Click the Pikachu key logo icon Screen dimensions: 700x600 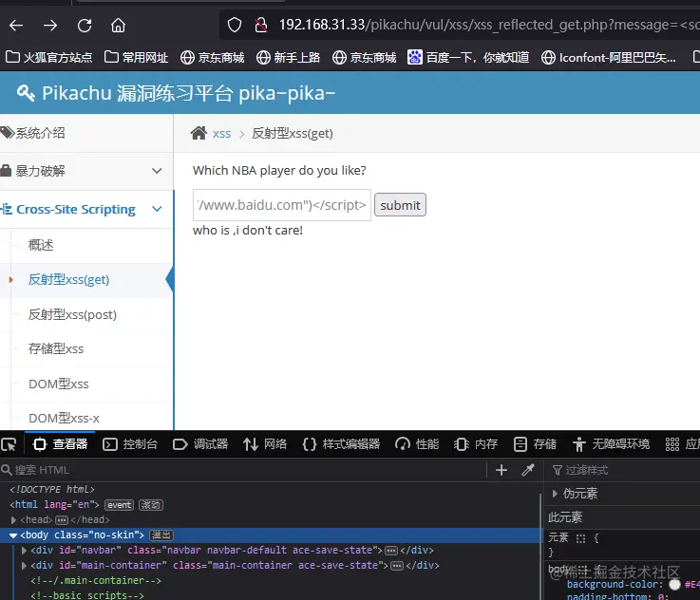tap(26, 93)
